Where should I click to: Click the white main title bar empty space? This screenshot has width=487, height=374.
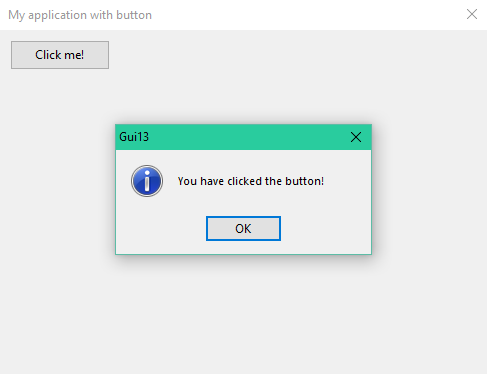[307, 15]
